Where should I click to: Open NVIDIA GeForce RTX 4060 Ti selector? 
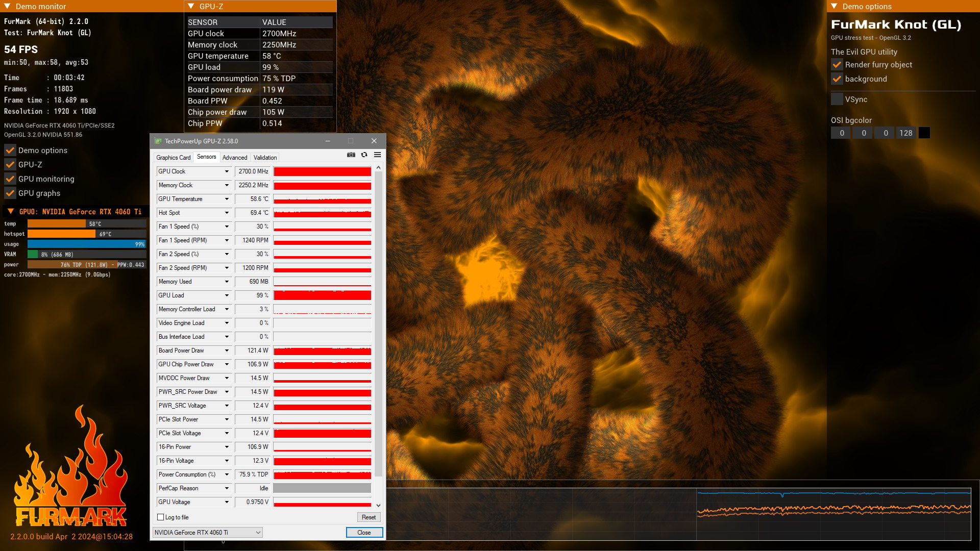pos(208,533)
